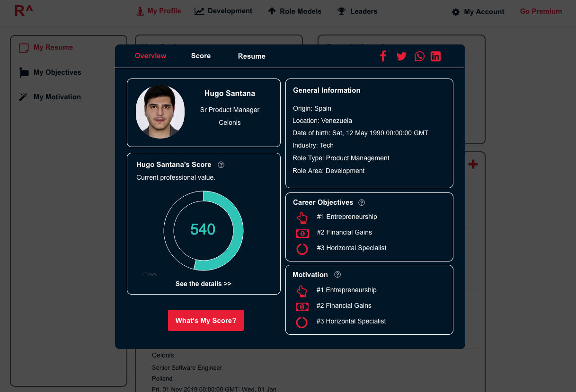Click the Role Models arrow icon

click(272, 11)
